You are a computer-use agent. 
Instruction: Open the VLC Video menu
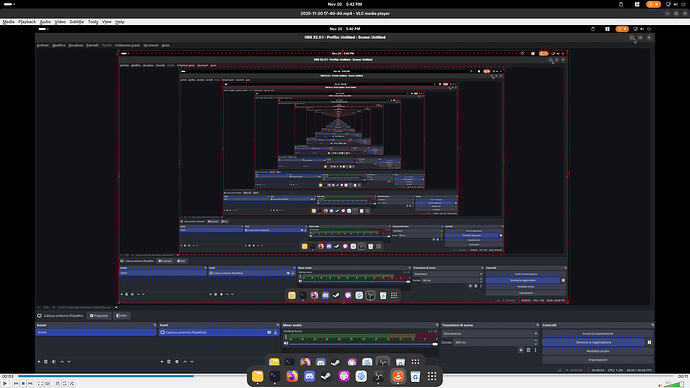pyautogui.click(x=60, y=22)
